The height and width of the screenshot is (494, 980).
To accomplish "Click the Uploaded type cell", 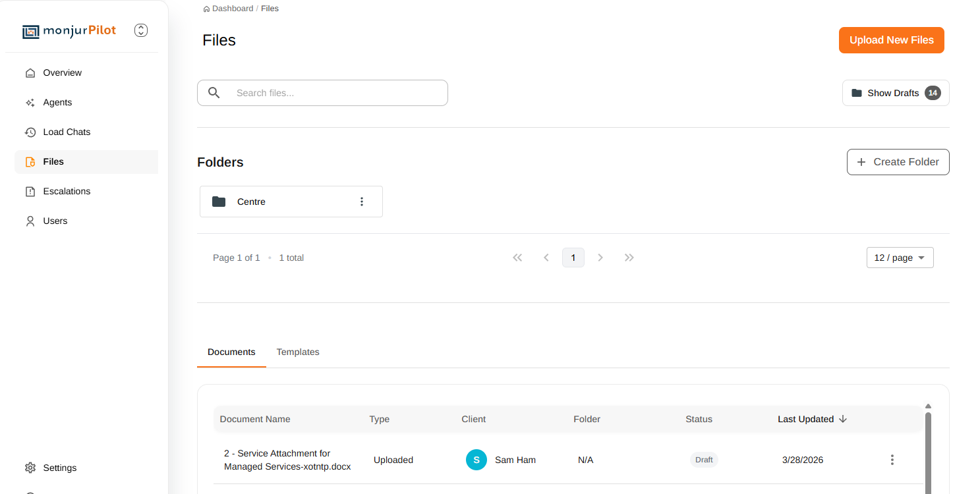I will (x=393, y=460).
